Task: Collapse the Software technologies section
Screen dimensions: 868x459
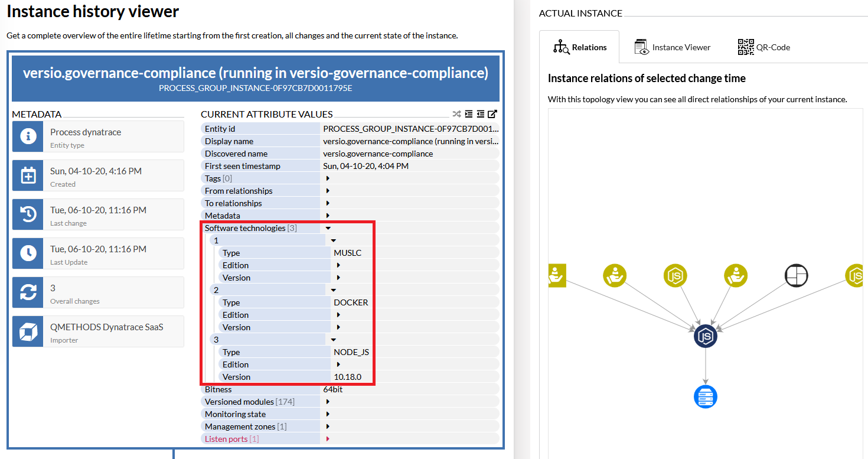Action: click(x=328, y=228)
